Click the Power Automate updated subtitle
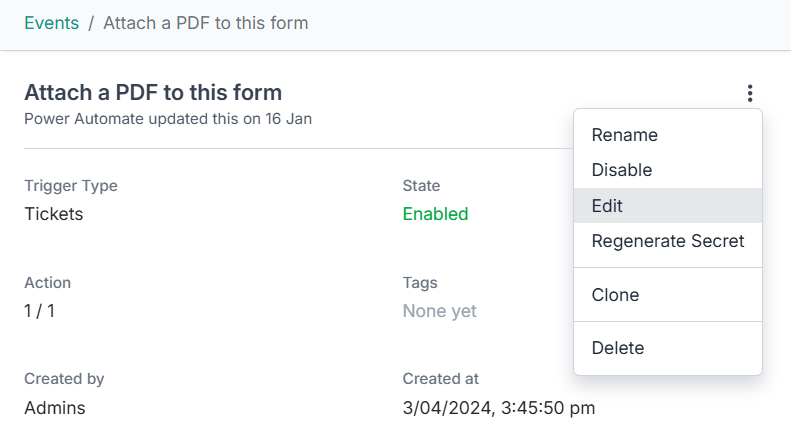The width and height of the screenshot is (791, 438). click(168, 119)
